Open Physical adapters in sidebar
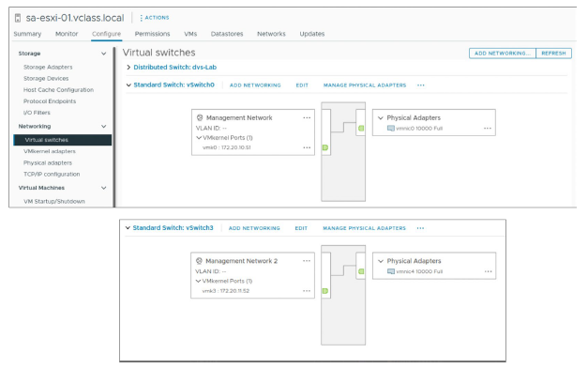 click(x=48, y=163)
